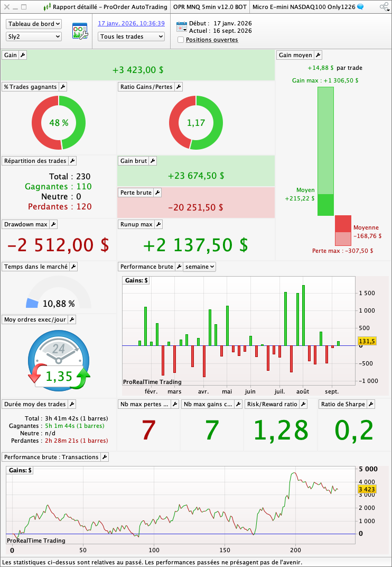This screenshot has width=392, height=567.
Task: Open the Ratio de Sharpe wrench settings
Action: (x=371, y=404)
